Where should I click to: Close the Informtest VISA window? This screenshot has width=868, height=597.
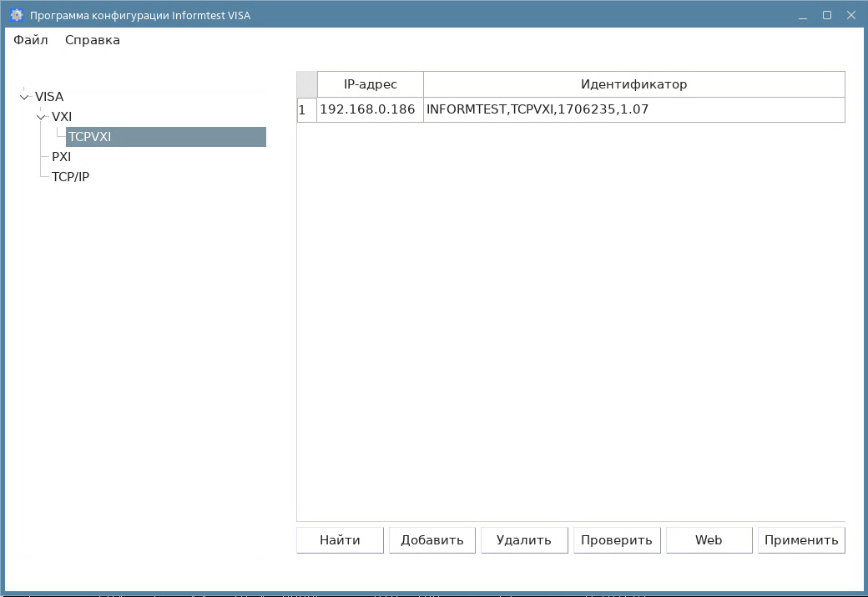[851, 16]
